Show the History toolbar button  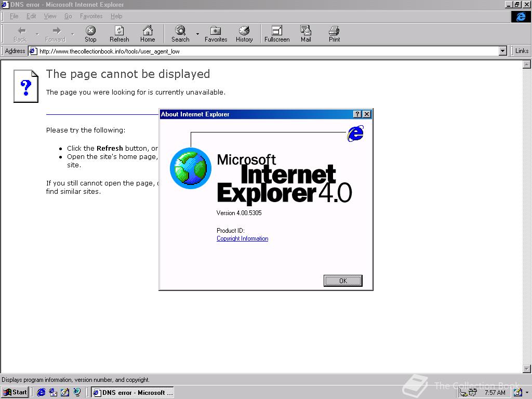[244, 34]
